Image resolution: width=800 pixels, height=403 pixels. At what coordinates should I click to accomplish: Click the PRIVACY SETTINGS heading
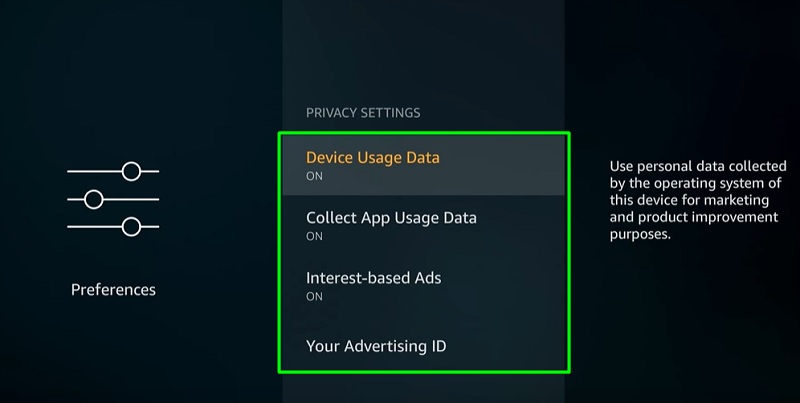point(363,113)
